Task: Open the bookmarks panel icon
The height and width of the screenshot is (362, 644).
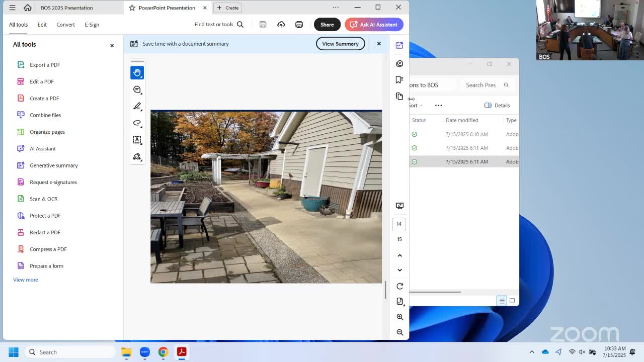Action: [399, 80]
